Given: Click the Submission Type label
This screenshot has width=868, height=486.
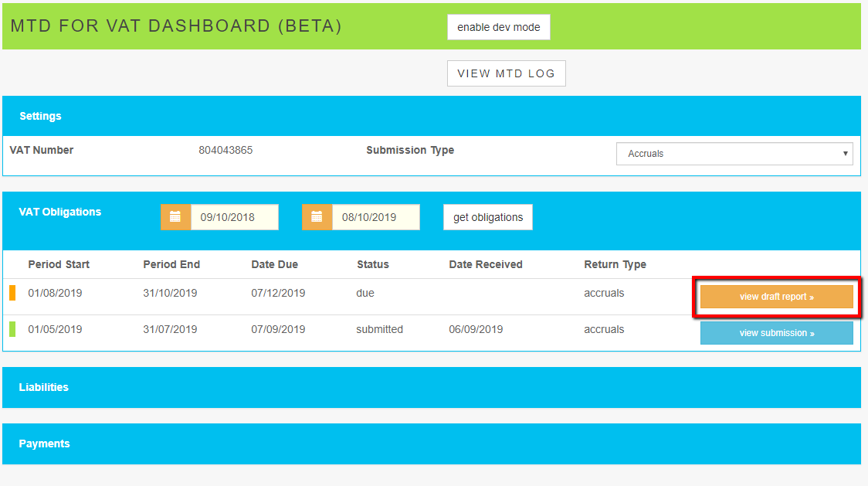Looking at the screenshot, I should pyautogui.click(x=410, y=150).
